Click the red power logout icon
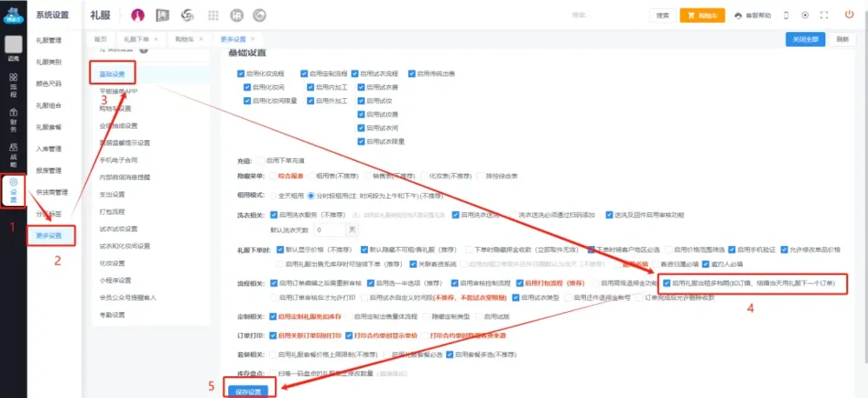 point(848,15)
